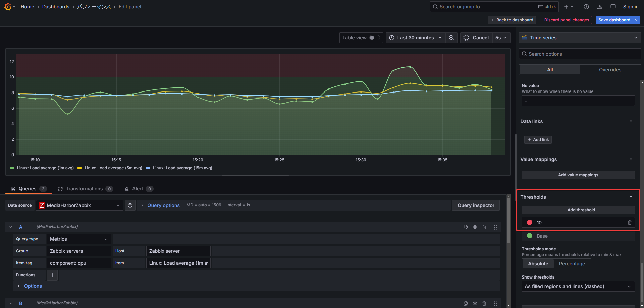
Task: Click Add link button
Action: pyautogui.click(x=538, y=140)
